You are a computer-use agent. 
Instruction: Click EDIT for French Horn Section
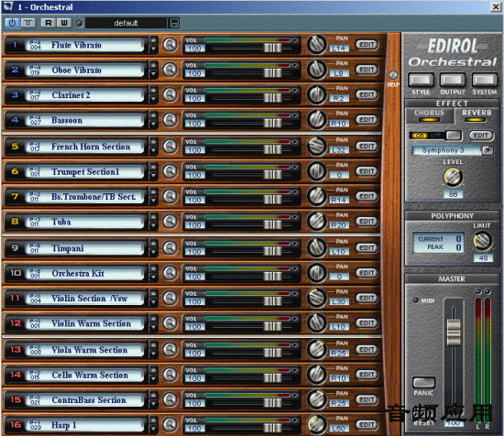[367, 147]
